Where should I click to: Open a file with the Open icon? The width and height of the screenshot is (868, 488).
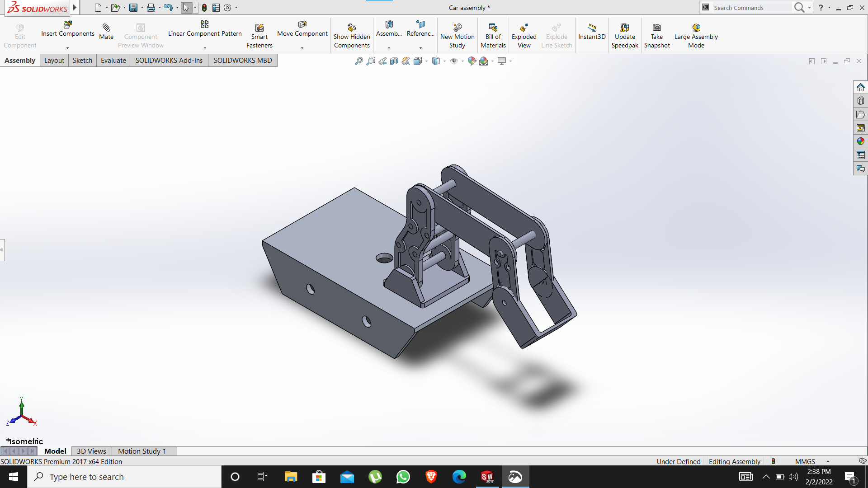(x=115, y=8)
